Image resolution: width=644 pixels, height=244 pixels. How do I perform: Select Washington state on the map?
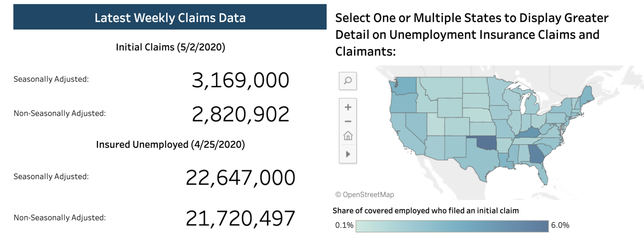(405, 86)
